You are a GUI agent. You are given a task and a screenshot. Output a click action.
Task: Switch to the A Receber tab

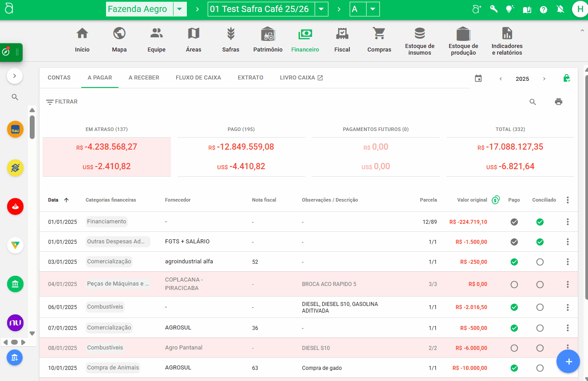coord(144,78)
